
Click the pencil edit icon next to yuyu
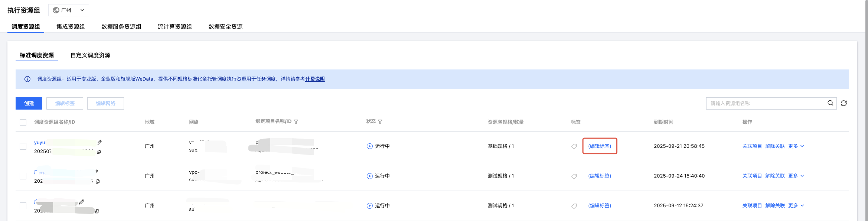(99, 142)
